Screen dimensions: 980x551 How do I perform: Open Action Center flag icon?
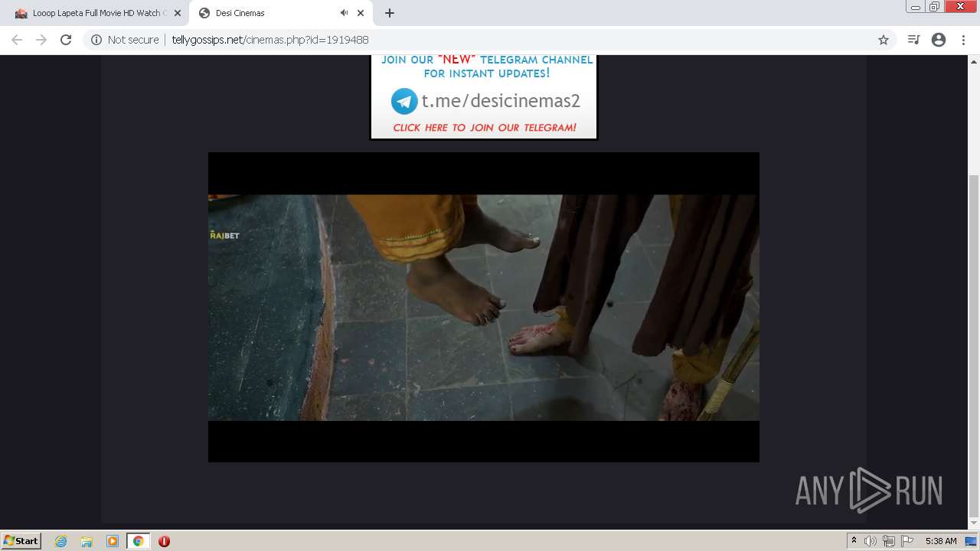[x=907, y=541]
